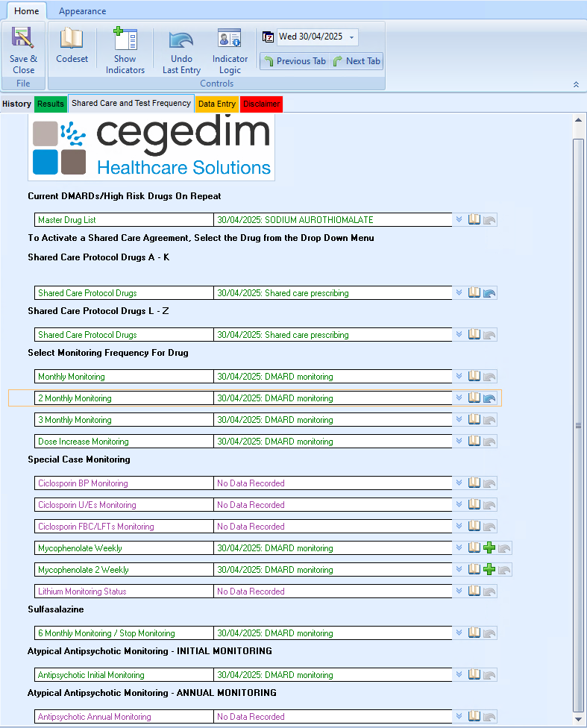The height and width of the screenshot is (728, 587).
Task: Open the red Disclaimer tab
Action: [262, 104]
